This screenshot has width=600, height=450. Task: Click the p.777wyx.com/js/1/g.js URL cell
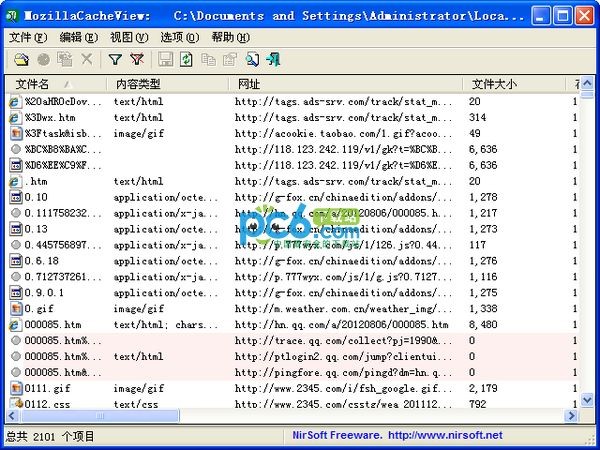pos(343,277)
